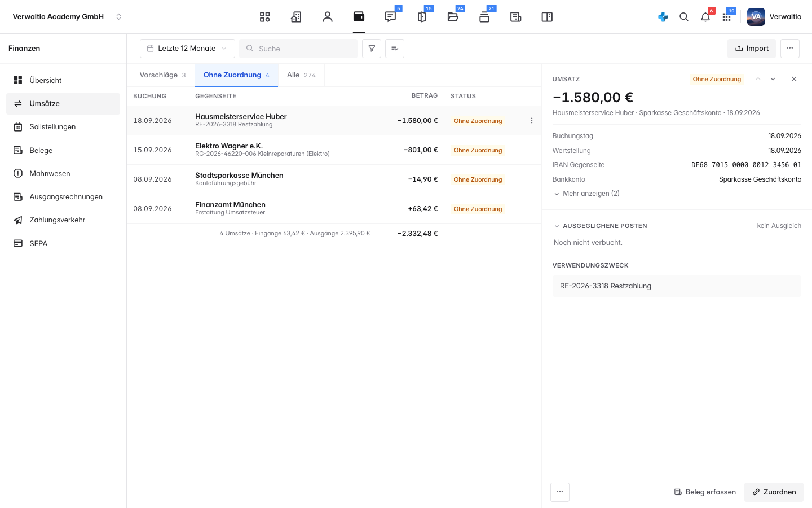Open SEPA in the sidebar

coord(63,243)
